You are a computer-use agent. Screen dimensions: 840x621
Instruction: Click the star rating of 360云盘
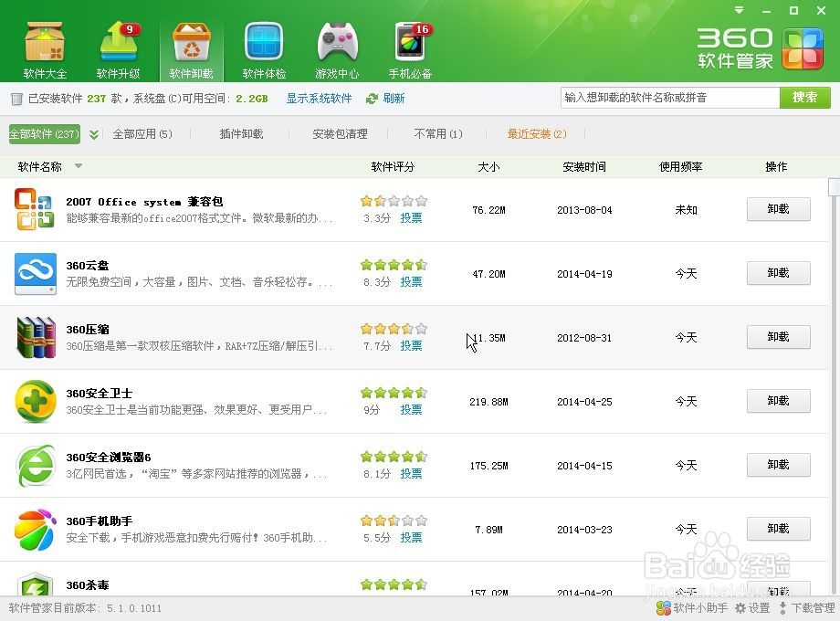tap(394, 265)
